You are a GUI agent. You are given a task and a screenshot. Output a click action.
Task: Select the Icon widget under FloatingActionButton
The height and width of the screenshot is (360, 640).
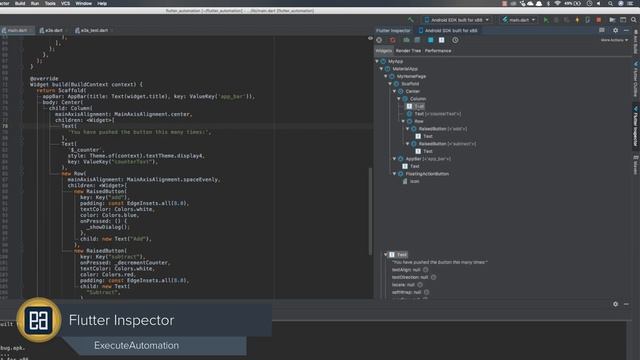tap(411, 181)
